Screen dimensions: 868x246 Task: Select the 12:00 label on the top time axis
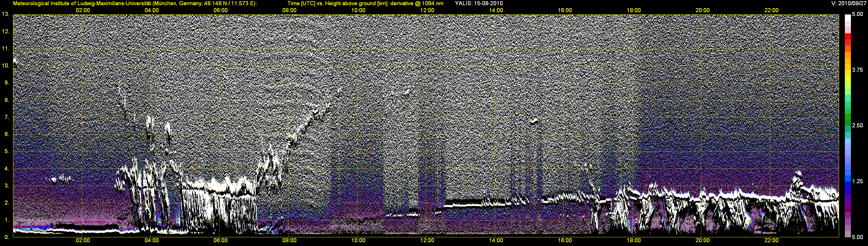point(427,10)
